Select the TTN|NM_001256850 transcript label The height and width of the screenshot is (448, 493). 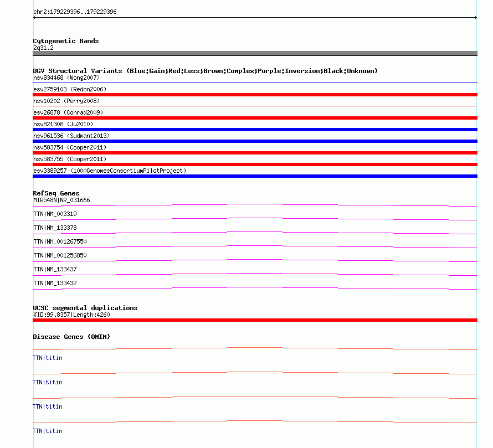[x=60, y=256]
